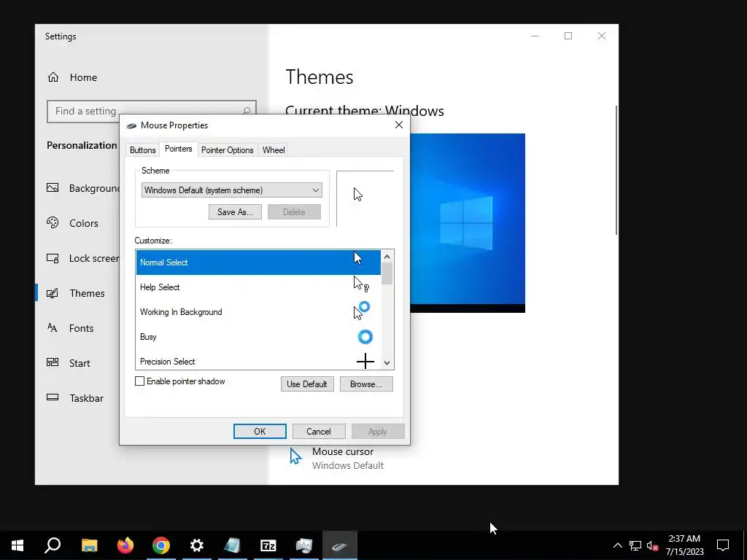Image resolution: width=747 pixels, height=560 pixels.
Task: Switch to Pointer Options tab
Action: point(228,150)
